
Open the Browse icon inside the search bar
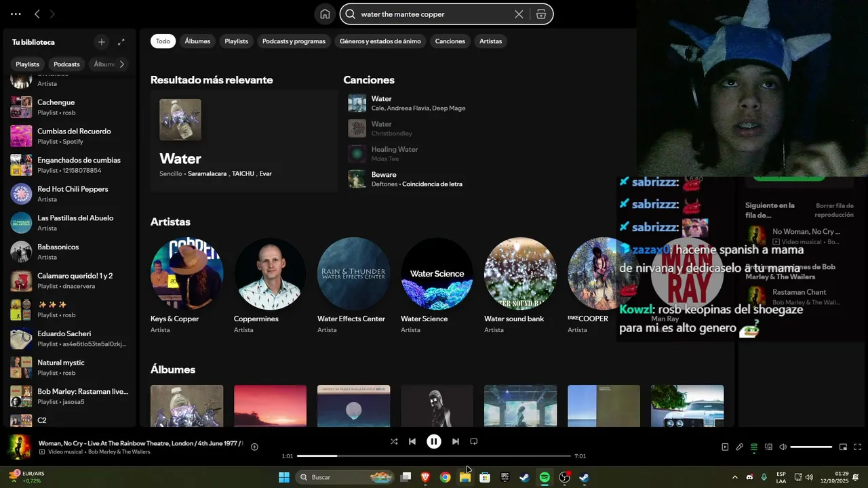click(541, 14)
